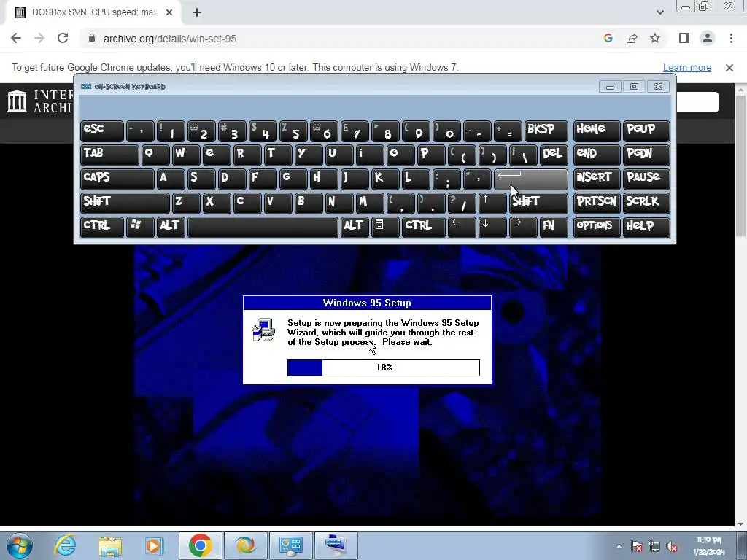Click the Google icon in address bar
Viewport: 747px width, 560px height.
click(608, 38)
